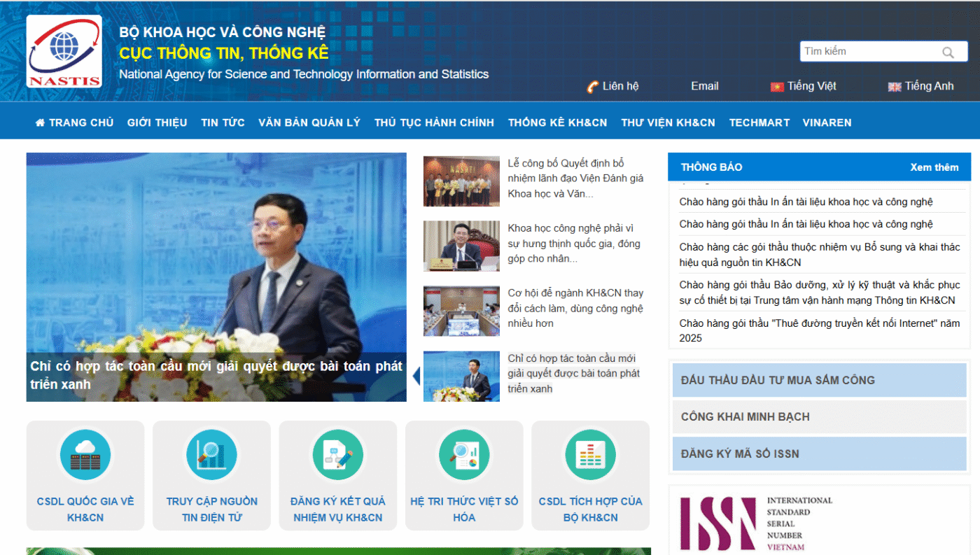
Task: Click CSDL tích hợp của Bộ KH&CN icon
Action: pyautogui.click(x=590, y=455)
